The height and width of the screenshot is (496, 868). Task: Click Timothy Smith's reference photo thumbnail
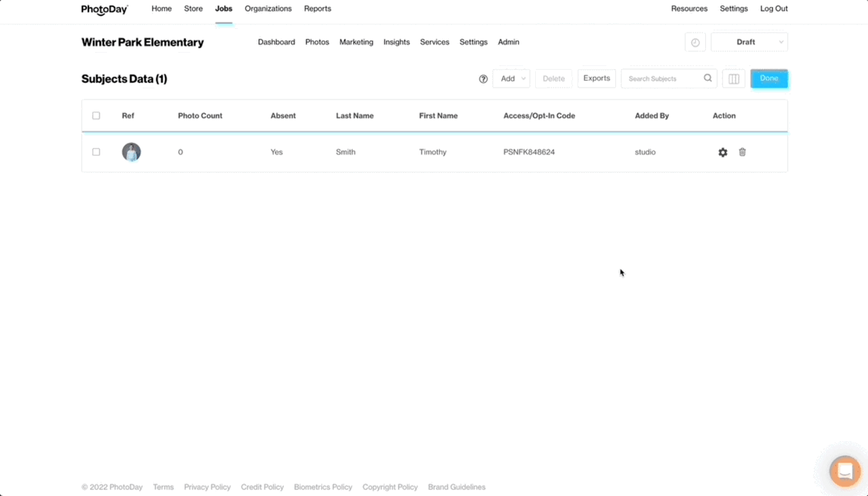[132, 152]
